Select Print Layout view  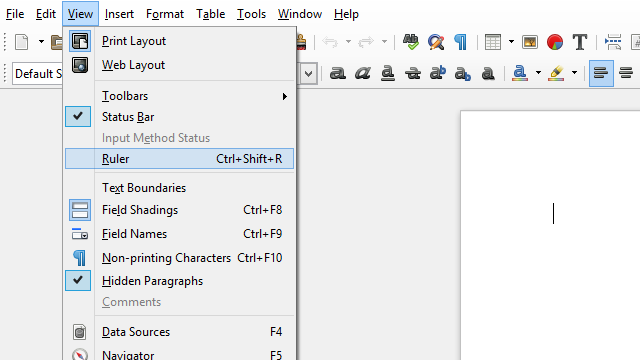coord(180,41)
